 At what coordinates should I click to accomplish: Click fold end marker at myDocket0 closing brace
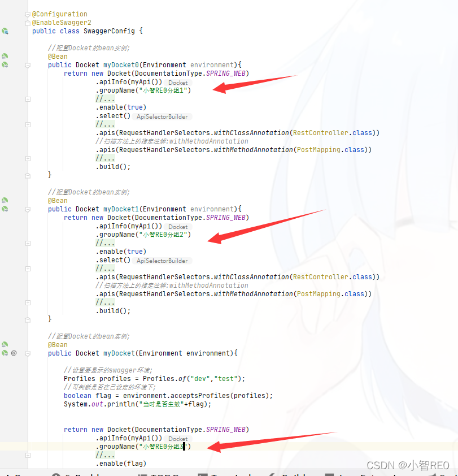(x=28, y=175)
